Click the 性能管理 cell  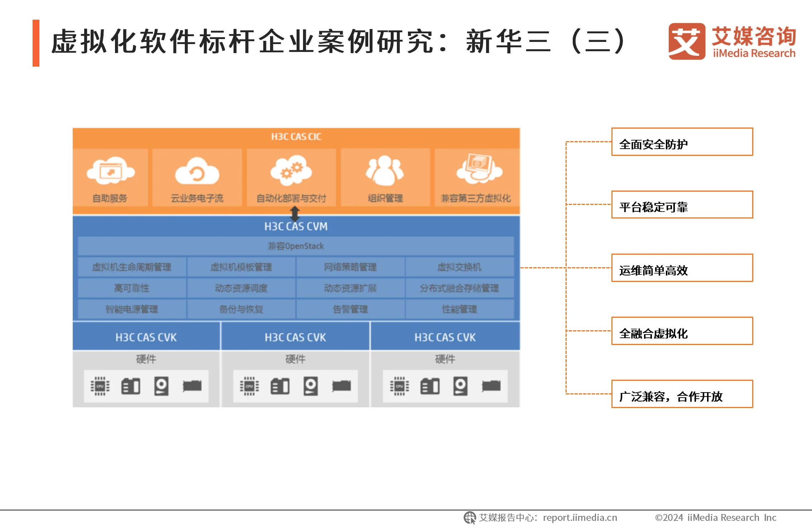coord(460,309)
